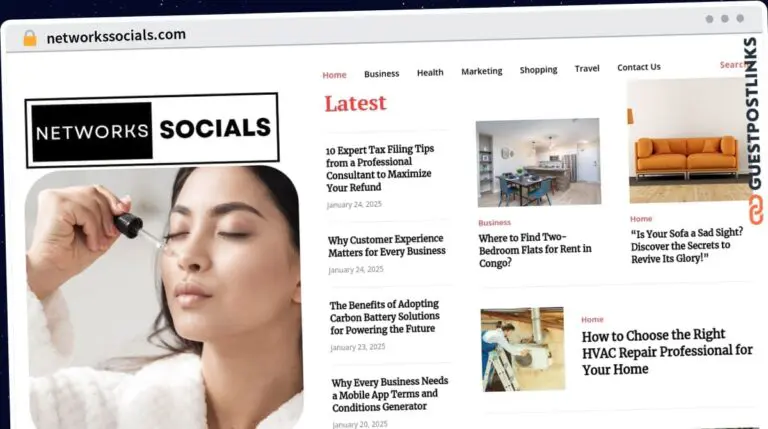
Task: Click the networkssocials.com address text
Action: [116, 35]
